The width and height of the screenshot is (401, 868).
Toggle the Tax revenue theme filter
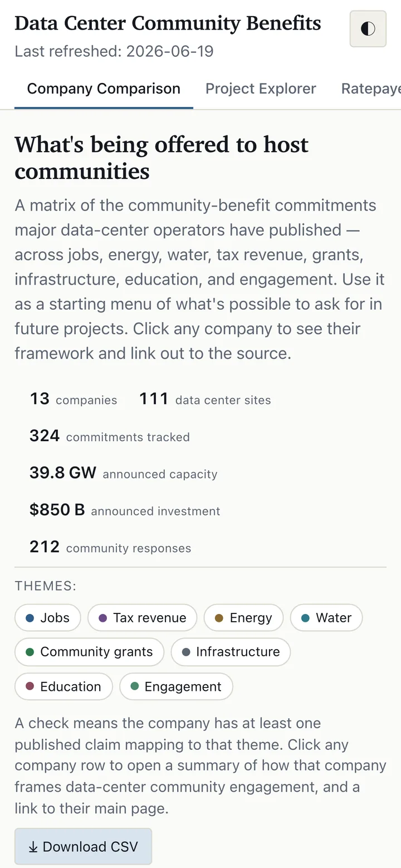pyautogui.click(x=142, y=618)
